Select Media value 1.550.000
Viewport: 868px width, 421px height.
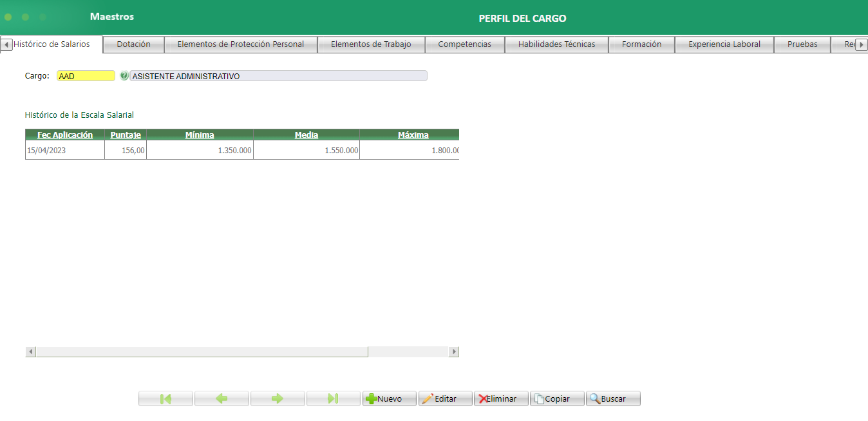click(307, 150)
